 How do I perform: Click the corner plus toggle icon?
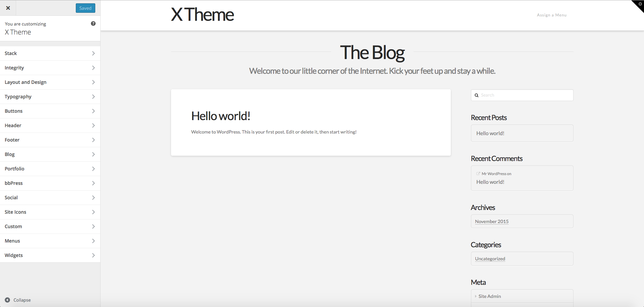pyautogui.click(x=640, y=4)
